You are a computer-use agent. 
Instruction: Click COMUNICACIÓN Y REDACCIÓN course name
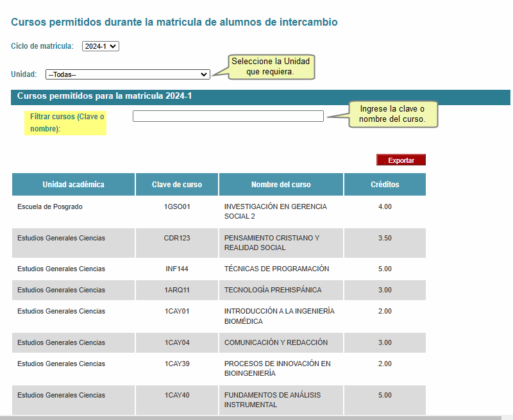tap(276, 342)
